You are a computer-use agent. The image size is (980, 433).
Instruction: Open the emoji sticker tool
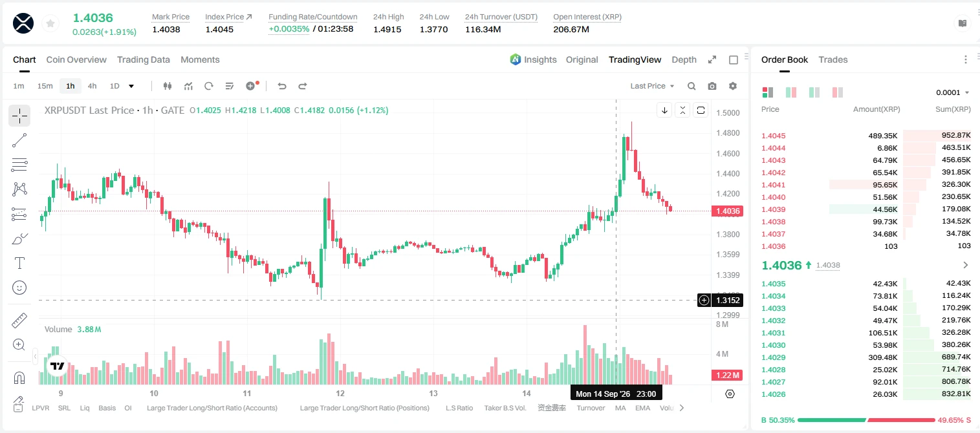point(19,288)
